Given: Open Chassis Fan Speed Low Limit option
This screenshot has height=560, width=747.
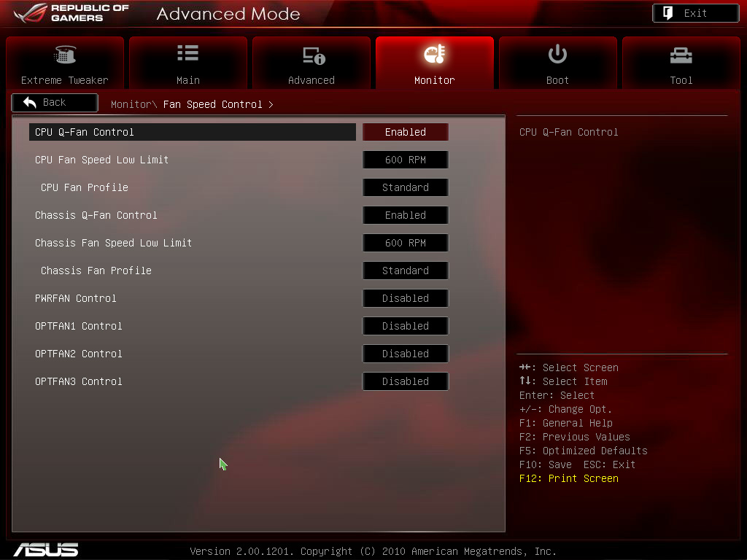Looking at the screenshot, I should pos(405,243).
